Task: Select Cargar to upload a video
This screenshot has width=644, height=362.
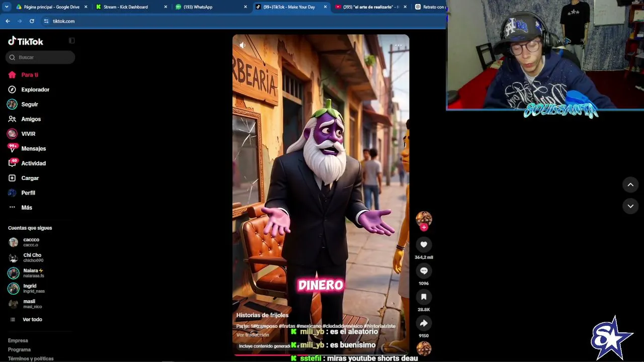Action: pos(24,178)
